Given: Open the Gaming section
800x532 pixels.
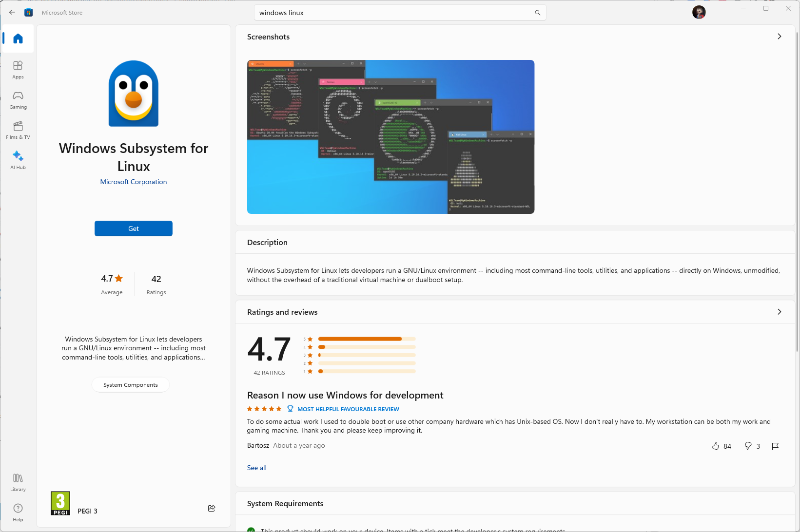Looking at the screenshot, I should [x=18, y=100].
